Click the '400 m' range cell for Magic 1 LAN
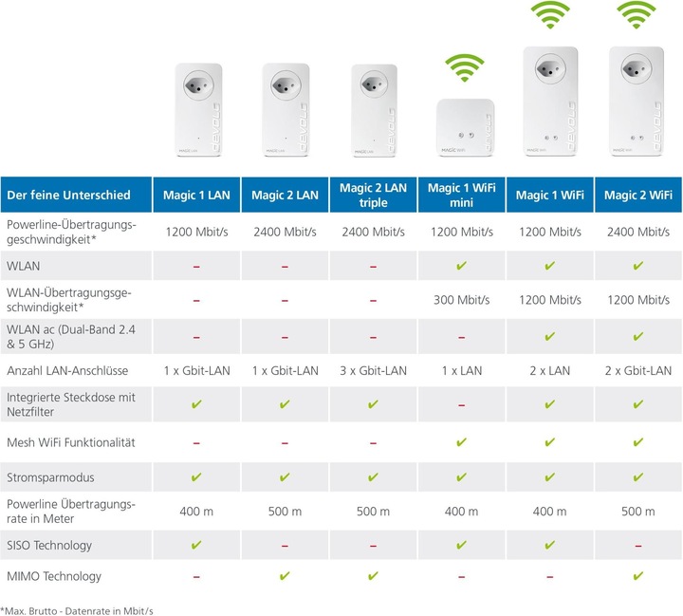The image size is (683, 616). click(x=196, y=511)
